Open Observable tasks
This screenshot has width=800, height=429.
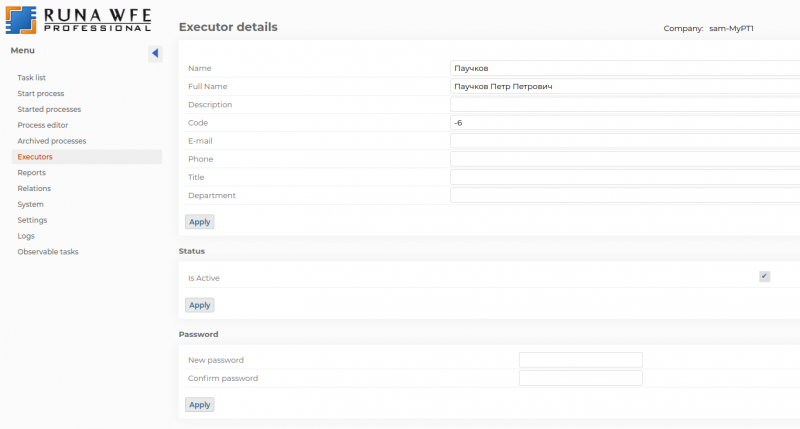click(x=48, y=251)
